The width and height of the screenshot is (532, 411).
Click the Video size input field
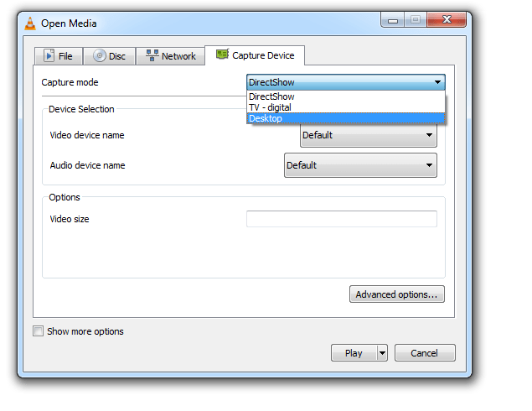(341, 219)
